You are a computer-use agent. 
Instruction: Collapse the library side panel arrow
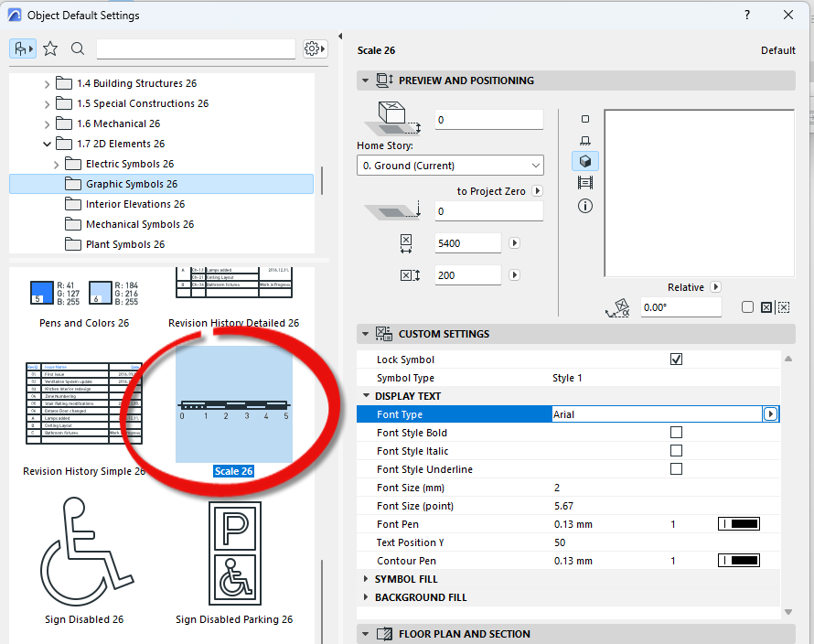(x=340, y=37)
